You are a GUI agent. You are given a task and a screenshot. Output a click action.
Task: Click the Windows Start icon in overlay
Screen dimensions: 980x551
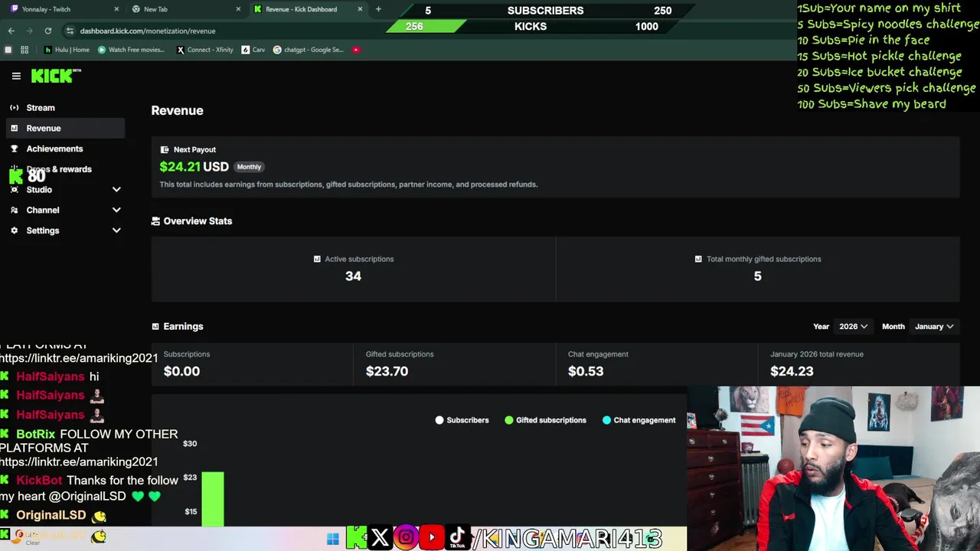tap(333, 539)
